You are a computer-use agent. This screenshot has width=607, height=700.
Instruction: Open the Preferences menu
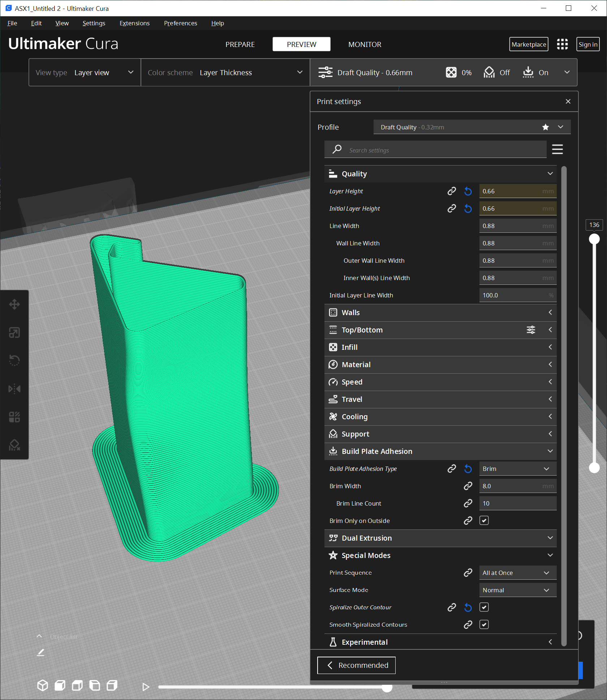click(x=180, y=23)
